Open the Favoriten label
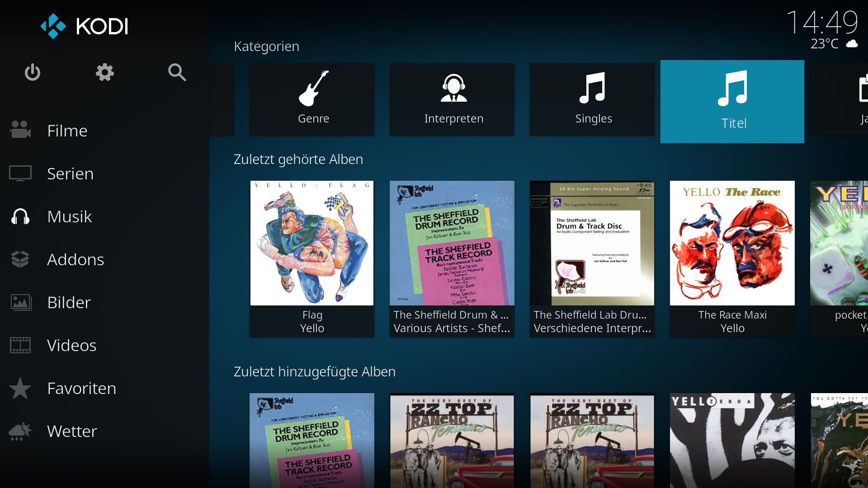This screenshot has height=488, width=868. tap(81, 388)
